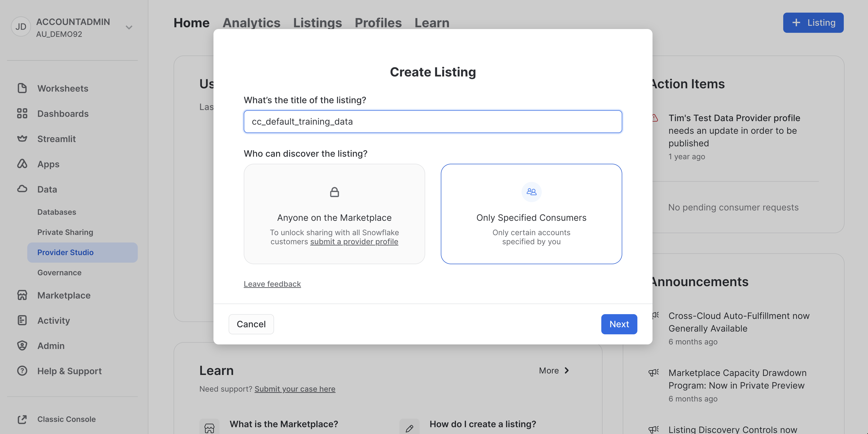Click the Help & Support question icon
The image size is (868, 434).
coord(22,371)
